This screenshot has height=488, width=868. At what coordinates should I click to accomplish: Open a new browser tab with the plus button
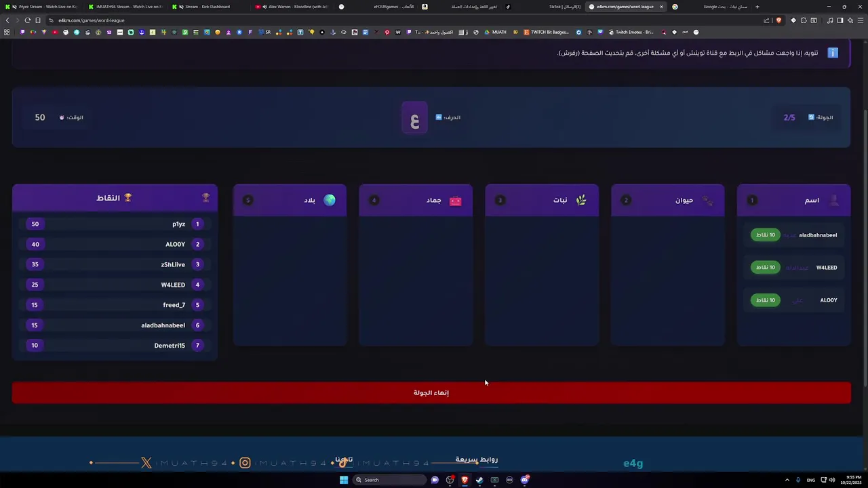pyautogui.click(x=757, y=7)
